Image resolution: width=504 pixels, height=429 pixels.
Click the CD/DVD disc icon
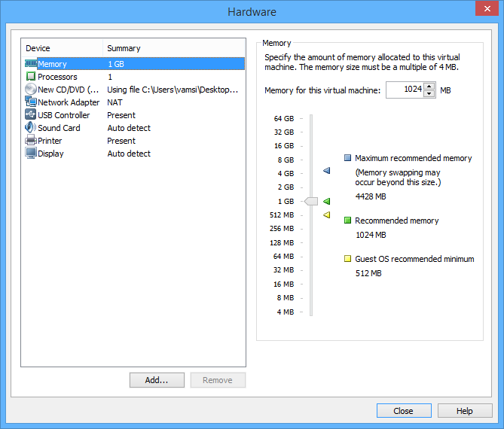pyautogui.click(x=31, y=89)
